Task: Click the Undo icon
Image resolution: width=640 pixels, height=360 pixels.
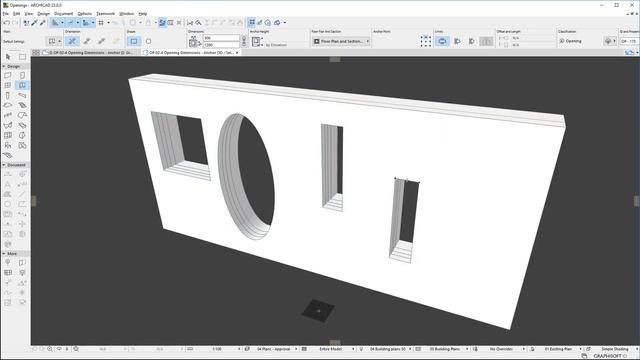Action: (x=7, y=23)
